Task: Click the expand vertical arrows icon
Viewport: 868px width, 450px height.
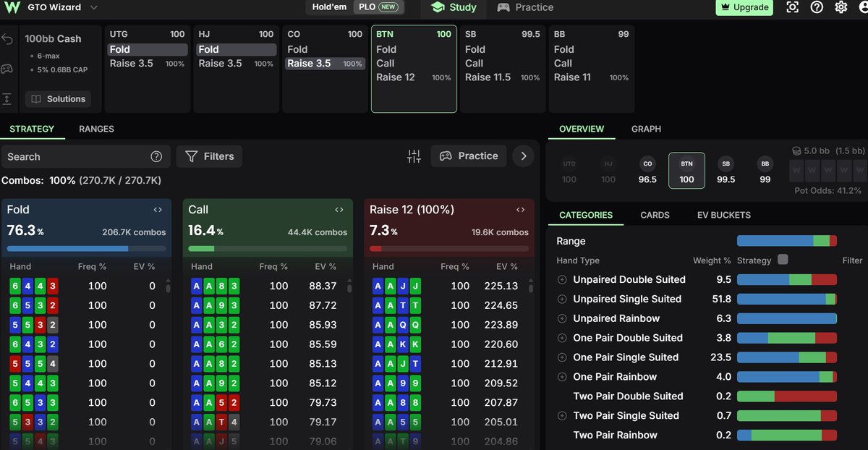Action: click(7, 99)
